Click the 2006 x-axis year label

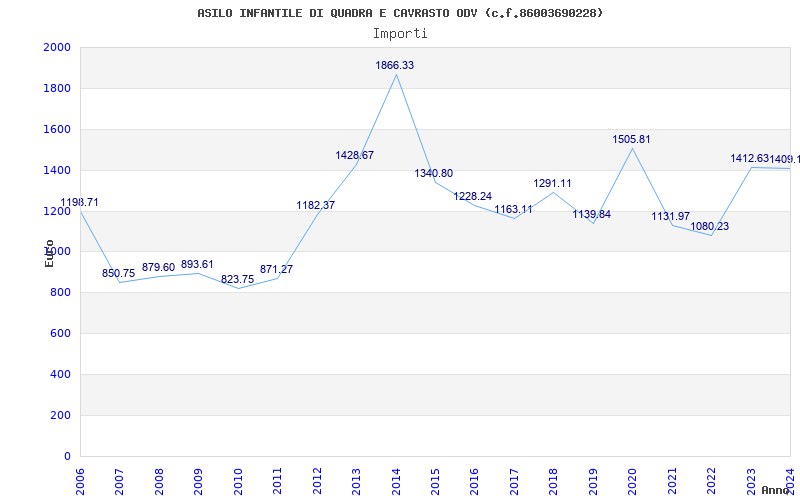pos(80,482)
